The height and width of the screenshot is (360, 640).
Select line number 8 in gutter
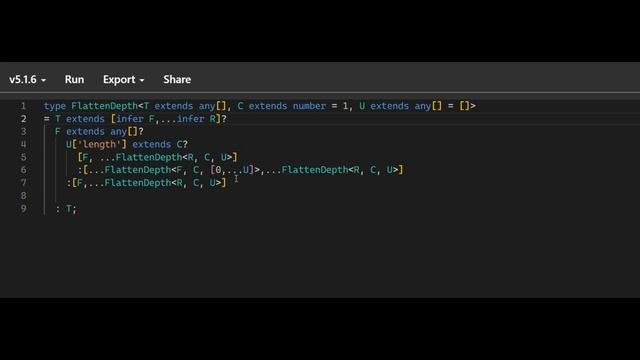[23, 196]
